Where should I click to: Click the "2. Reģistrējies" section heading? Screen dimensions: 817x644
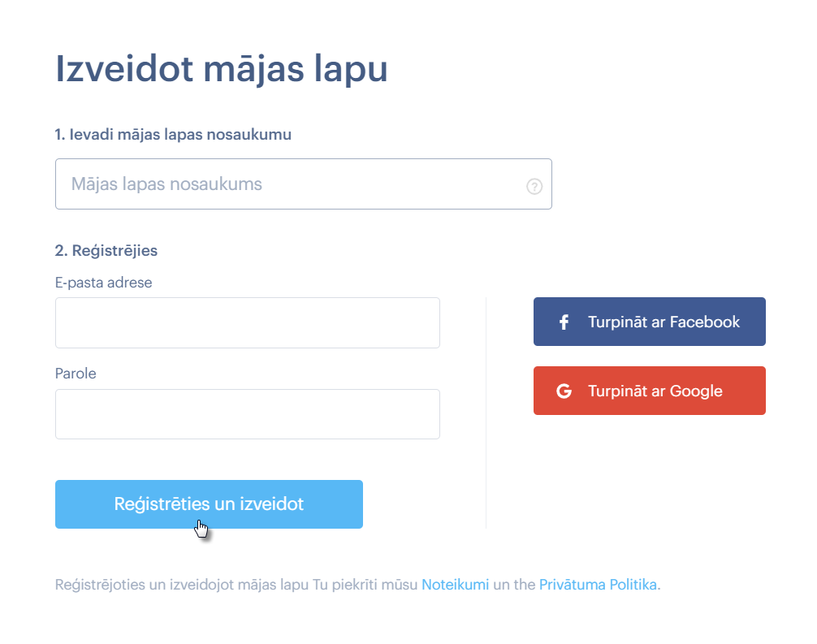click(x=106, y=251)
